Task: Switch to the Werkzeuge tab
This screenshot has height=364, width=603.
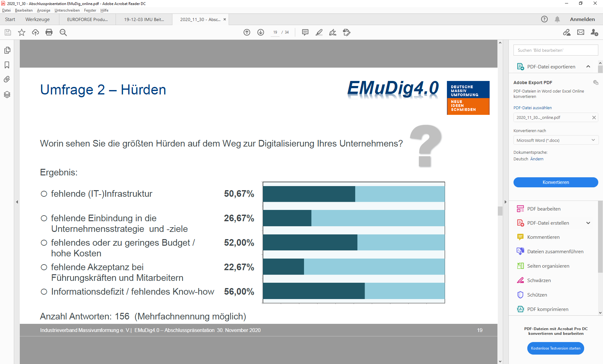Action: (37, 19)
